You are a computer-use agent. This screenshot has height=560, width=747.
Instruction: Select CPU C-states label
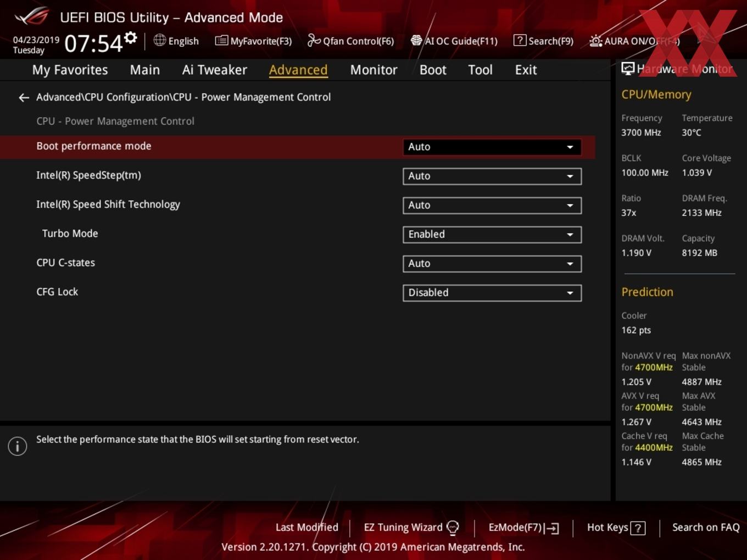[x=65, y=262]
